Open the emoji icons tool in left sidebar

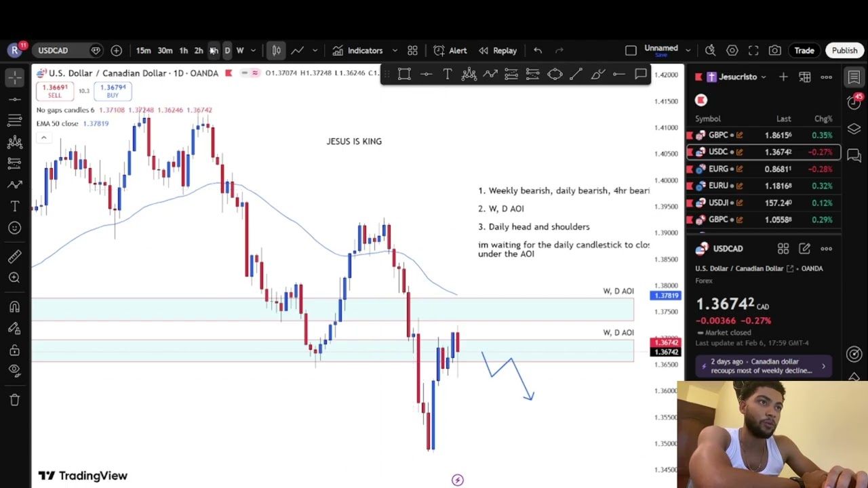[x=15, y=228]
